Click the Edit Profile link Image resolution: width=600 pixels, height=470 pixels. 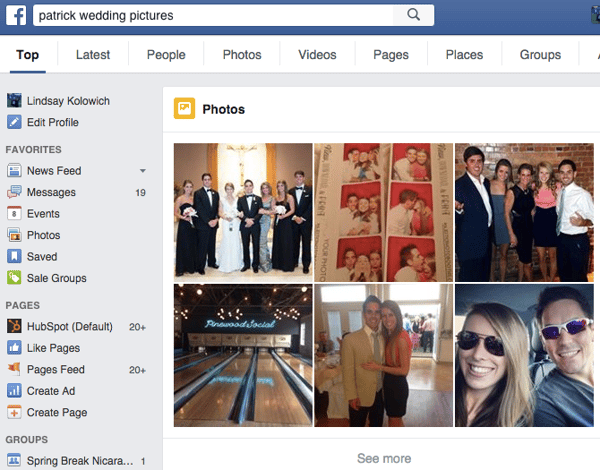pos(52,122)
